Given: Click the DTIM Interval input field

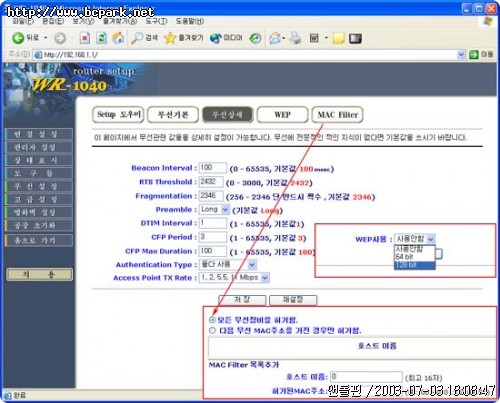Looking at the screenshot, I should click(x=213, y=223).
